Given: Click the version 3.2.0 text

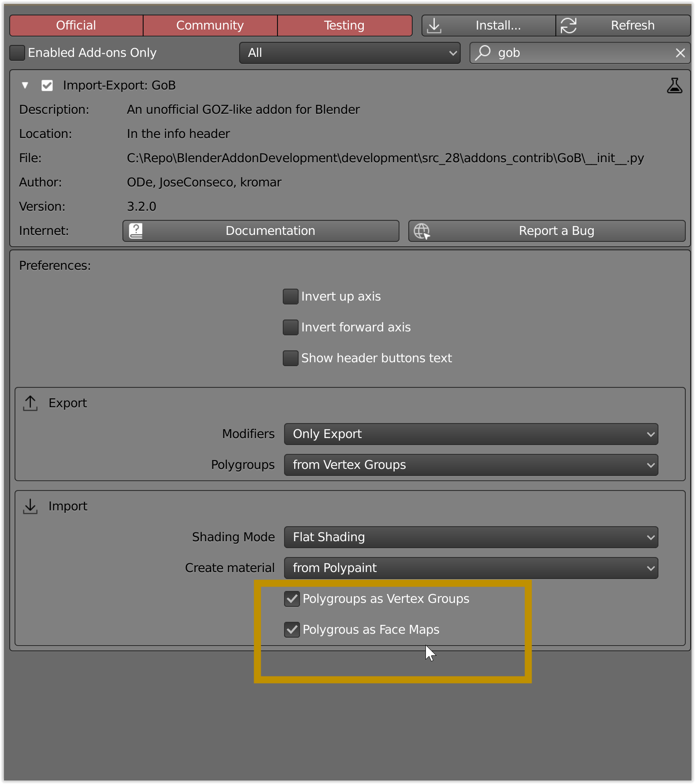Looking at the screenshot, I should 141,207.
